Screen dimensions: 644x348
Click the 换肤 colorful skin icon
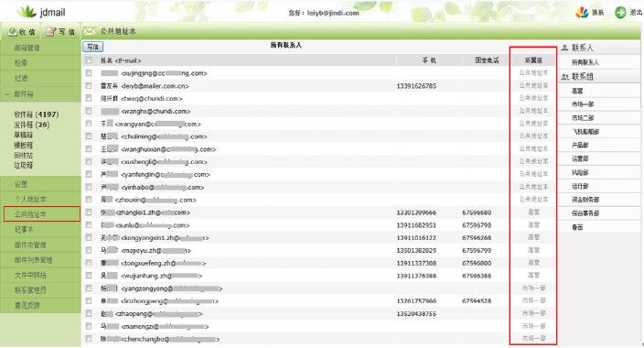[x=582, y=12]
